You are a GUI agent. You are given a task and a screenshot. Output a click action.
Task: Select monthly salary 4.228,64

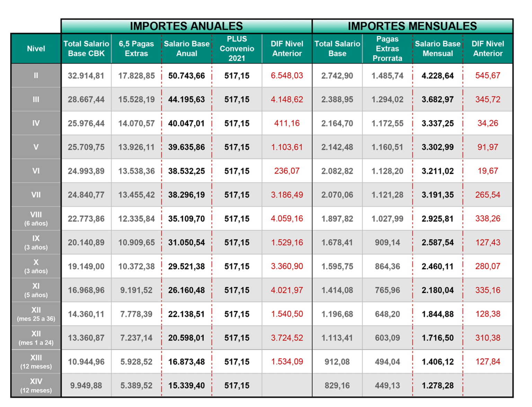(437, 76)
